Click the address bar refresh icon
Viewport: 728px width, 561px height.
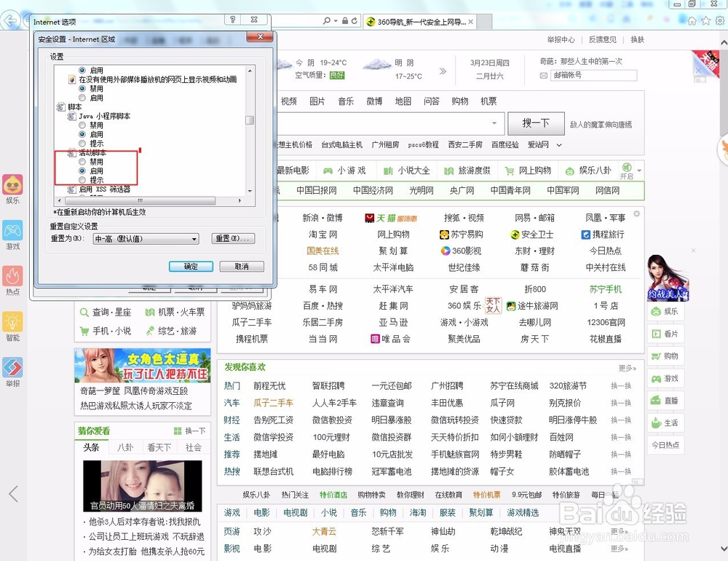pyautogui.click(x=355, y=21)
